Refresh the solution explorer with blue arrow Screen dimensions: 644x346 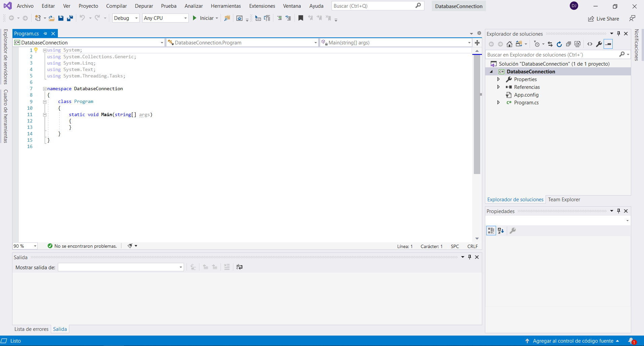pyautogui.click(x=559, y=44)
